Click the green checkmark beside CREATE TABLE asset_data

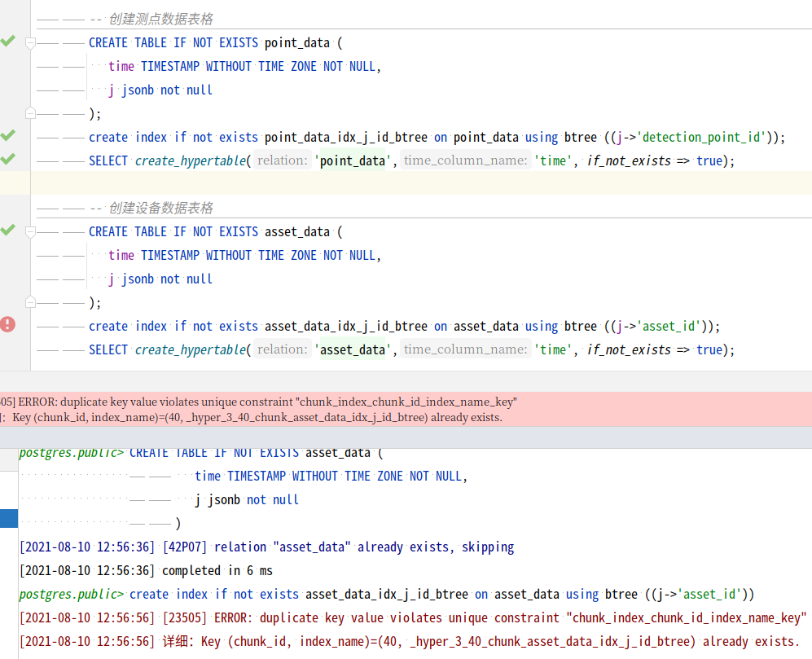[7, 231]
